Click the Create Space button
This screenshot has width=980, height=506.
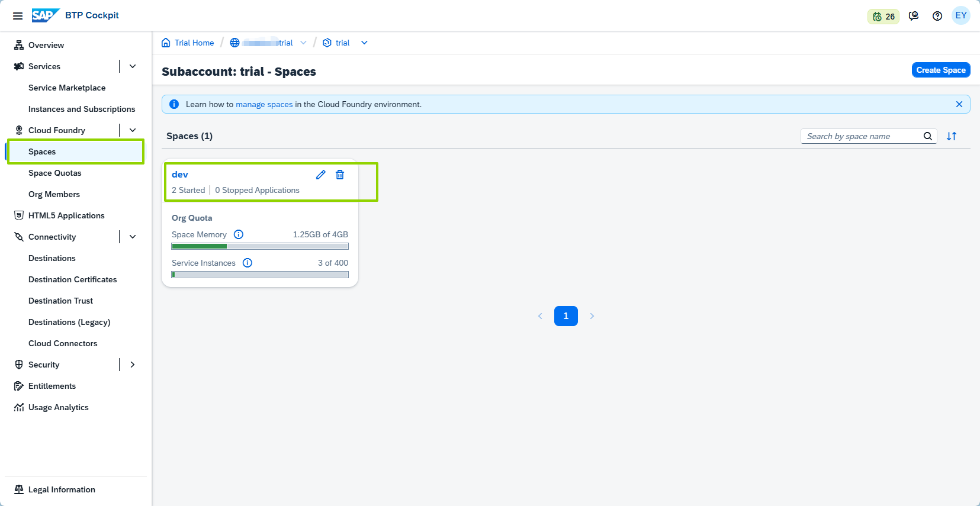[x=940, y=70]
